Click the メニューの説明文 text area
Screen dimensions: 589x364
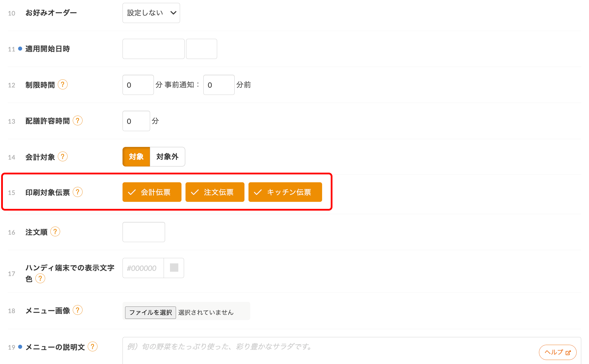pos(352,351)
